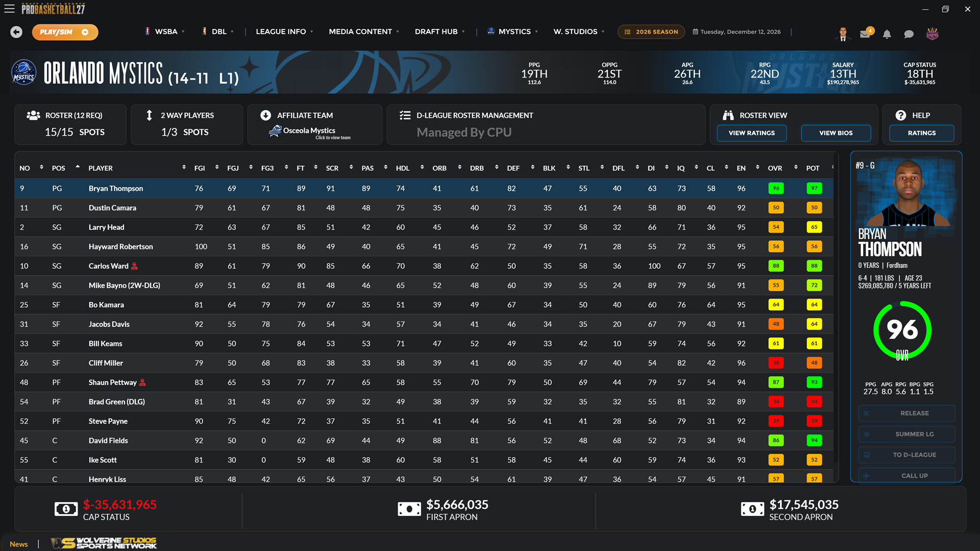Open the Draft Hub dropdown

click(440, 32)
